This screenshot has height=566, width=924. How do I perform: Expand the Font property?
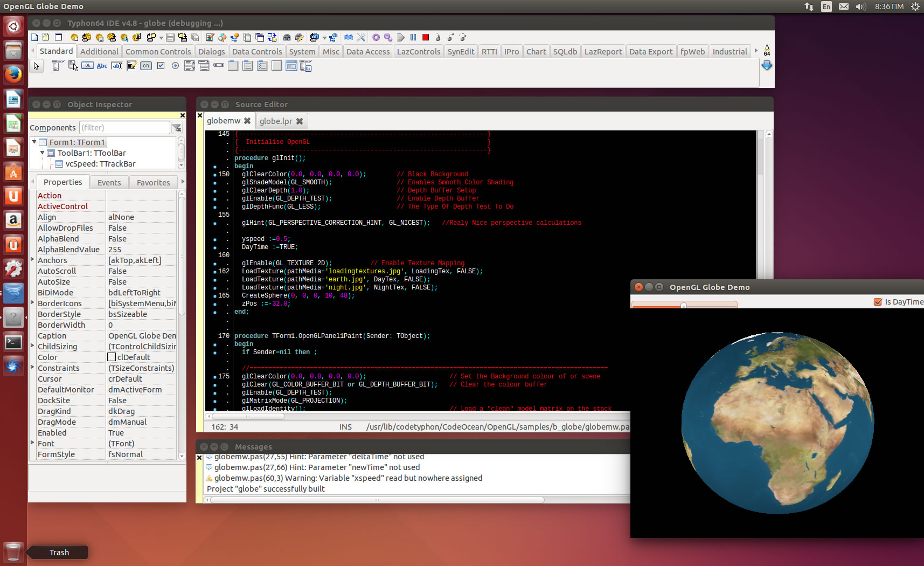(x=32, y=443)
